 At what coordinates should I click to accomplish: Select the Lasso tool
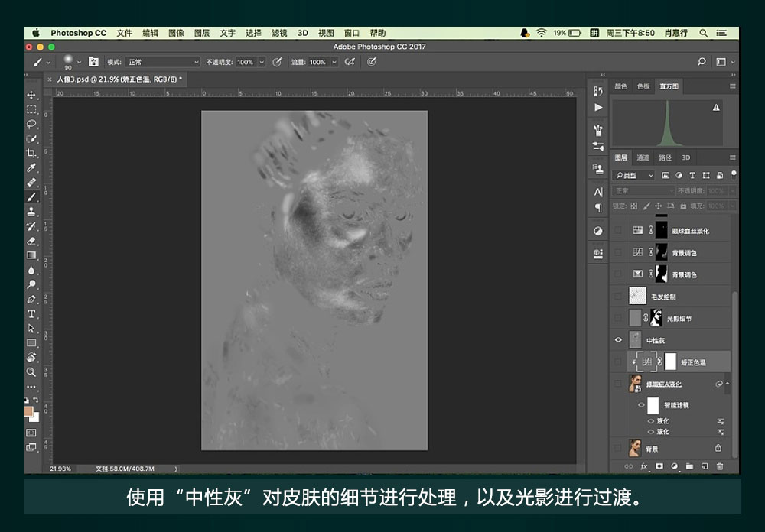(31, 124)
